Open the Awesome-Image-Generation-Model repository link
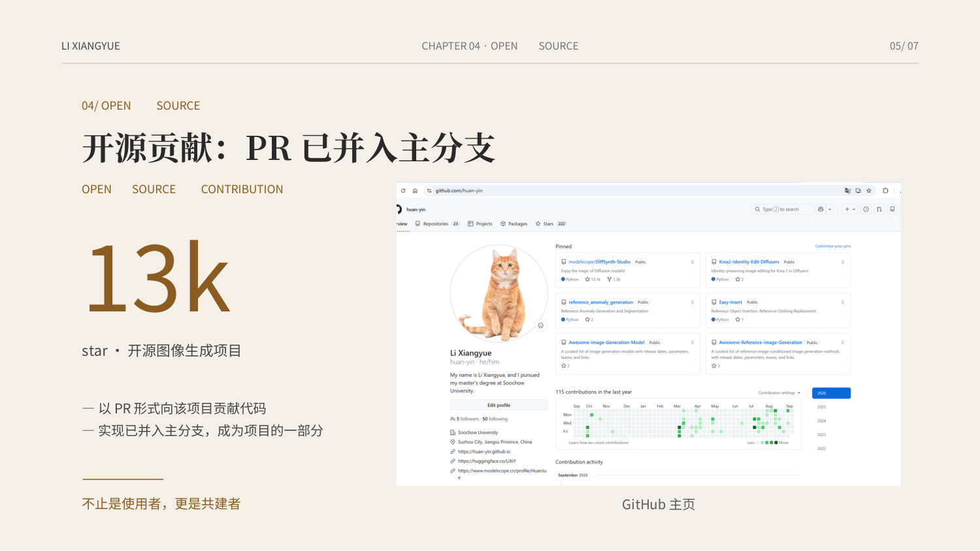Screen dimensions: 980x551 click(606, 343)
